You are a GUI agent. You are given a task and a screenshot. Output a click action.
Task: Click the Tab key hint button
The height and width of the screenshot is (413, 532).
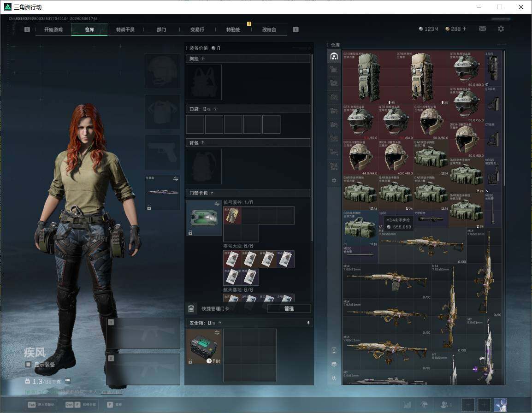point(41,405)
